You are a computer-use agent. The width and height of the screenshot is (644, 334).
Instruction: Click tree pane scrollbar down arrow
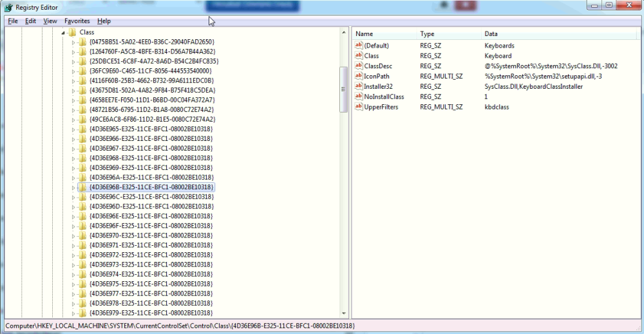344,313
